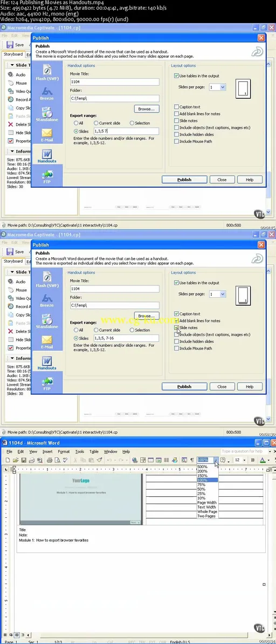276x644 pixels.
Task: Click Save icon in upper Captivate toolbar
Action: click(x=10, y=45)
